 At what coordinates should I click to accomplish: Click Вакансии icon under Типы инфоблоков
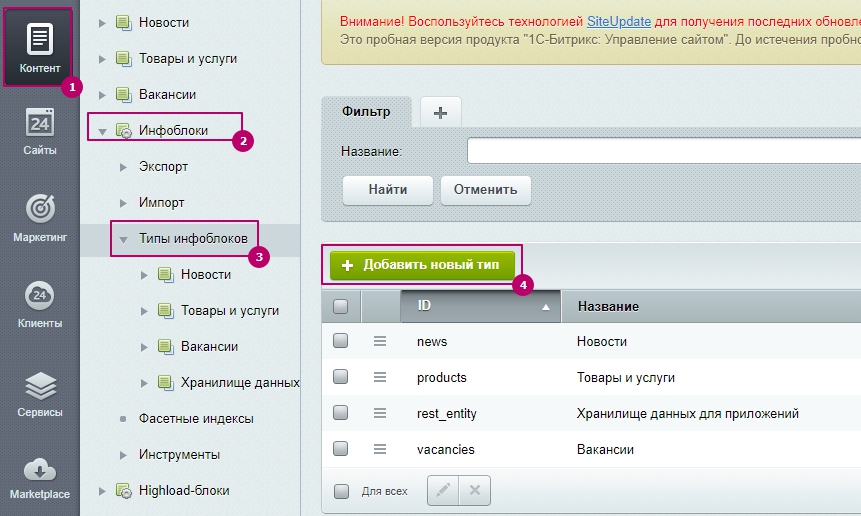click(x=166, y=346)
